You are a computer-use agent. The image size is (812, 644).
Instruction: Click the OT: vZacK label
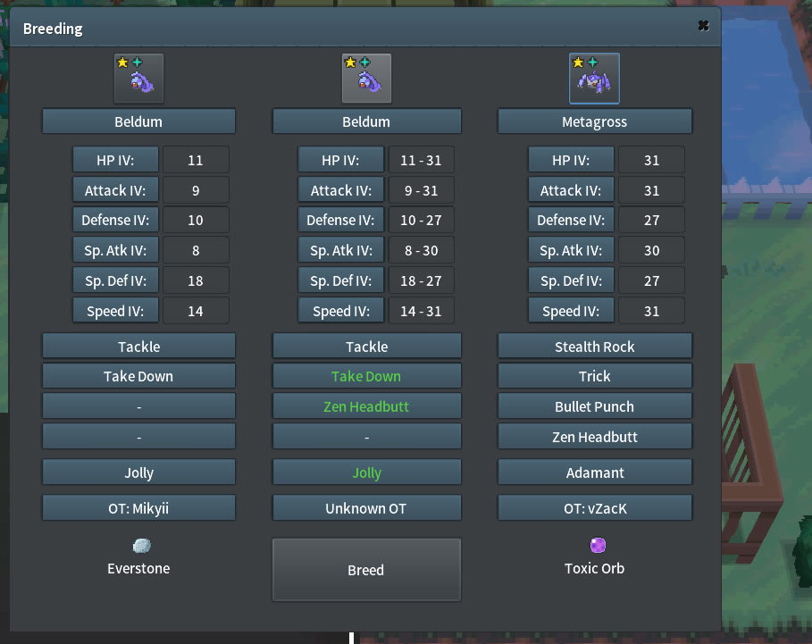(x=594, y=508)
